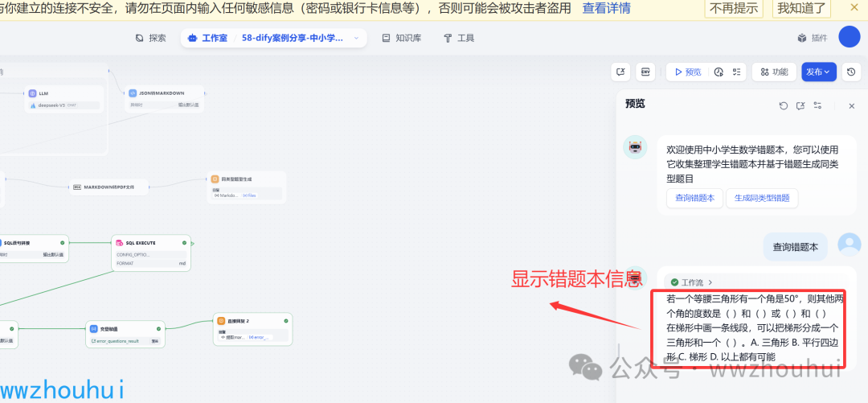The width and height of the screenshot is (868, 403).
Task: Click the 我知道了 button in the warning bar
Action: click(801, 8)
